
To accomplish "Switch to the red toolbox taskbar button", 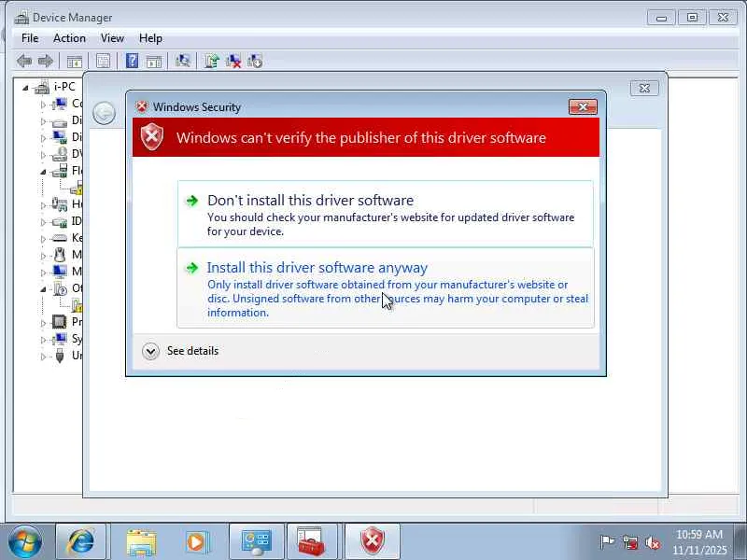I will tap(312, 541).
